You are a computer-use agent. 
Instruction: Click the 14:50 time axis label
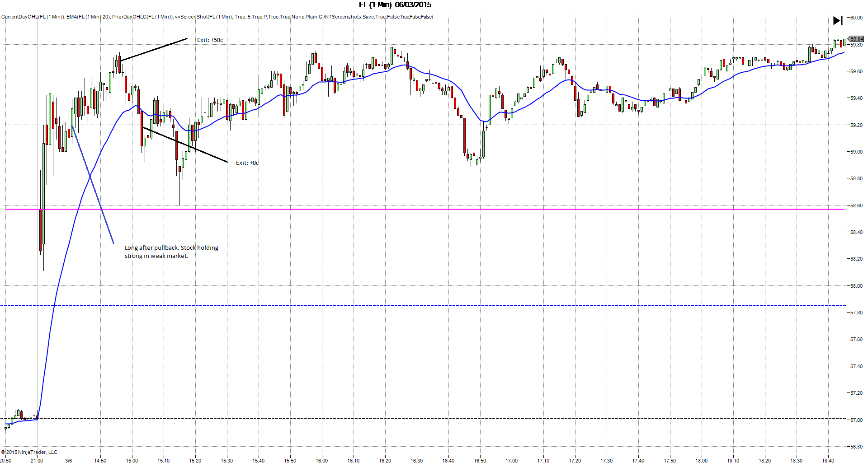tap(100, 461)
